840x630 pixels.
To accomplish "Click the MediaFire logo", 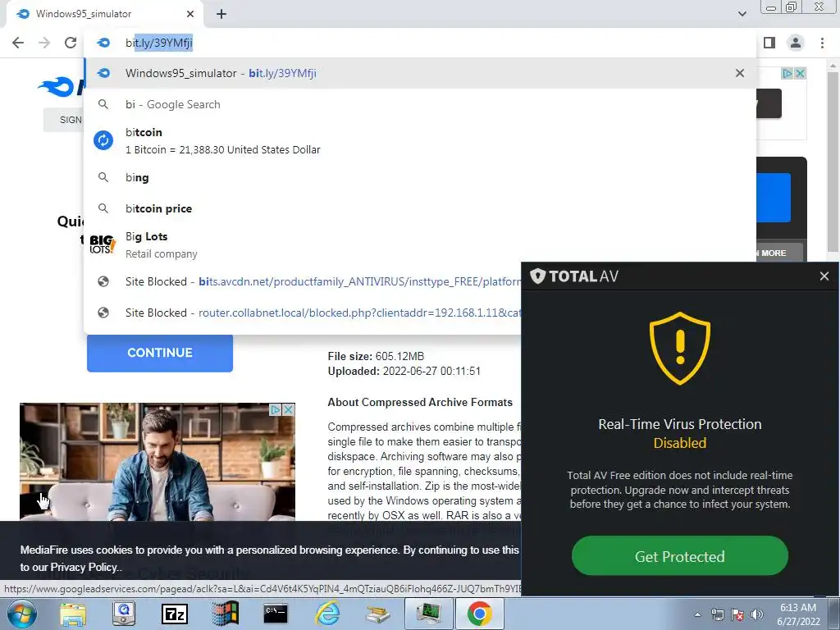I will (60, 87).
